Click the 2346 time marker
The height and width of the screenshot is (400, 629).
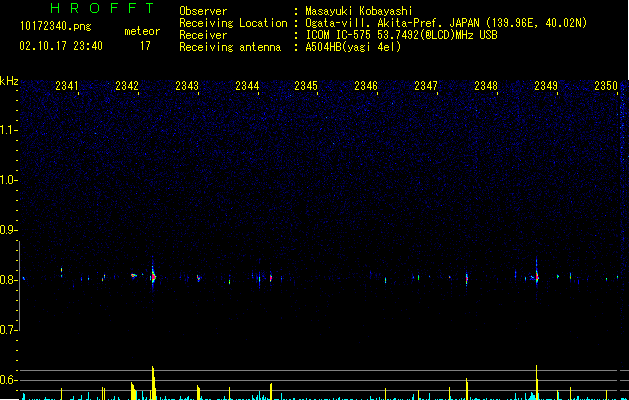[366, 86]
